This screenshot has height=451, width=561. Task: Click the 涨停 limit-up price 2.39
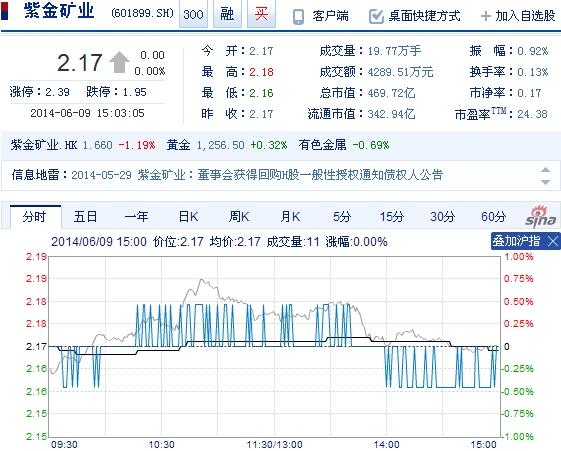tap(57, 92)
